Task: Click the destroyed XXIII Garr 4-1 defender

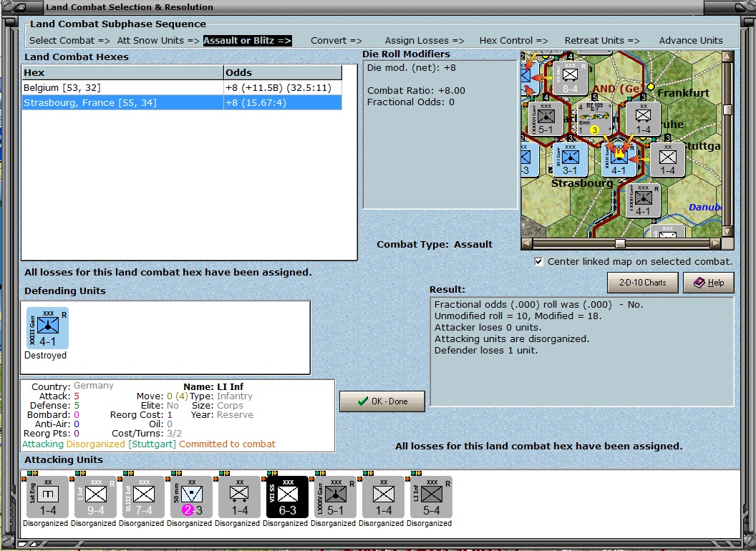Action: pyautogui.click(x=47, y=328)
